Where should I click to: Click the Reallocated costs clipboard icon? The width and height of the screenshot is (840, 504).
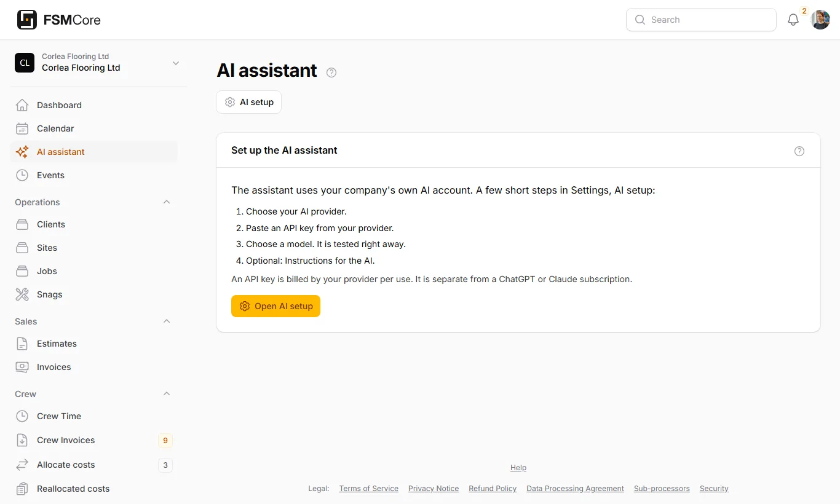22,489
